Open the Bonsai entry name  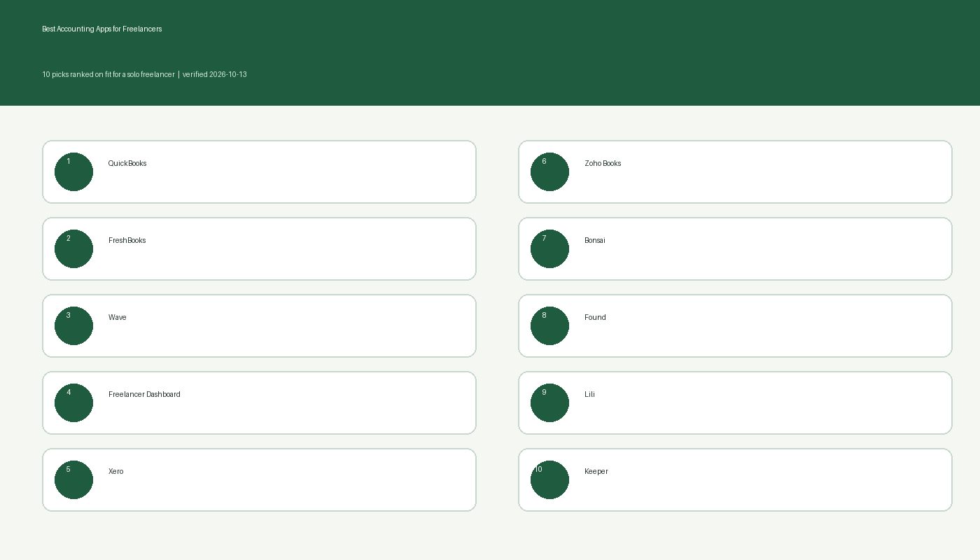click(x=595, y=240)
